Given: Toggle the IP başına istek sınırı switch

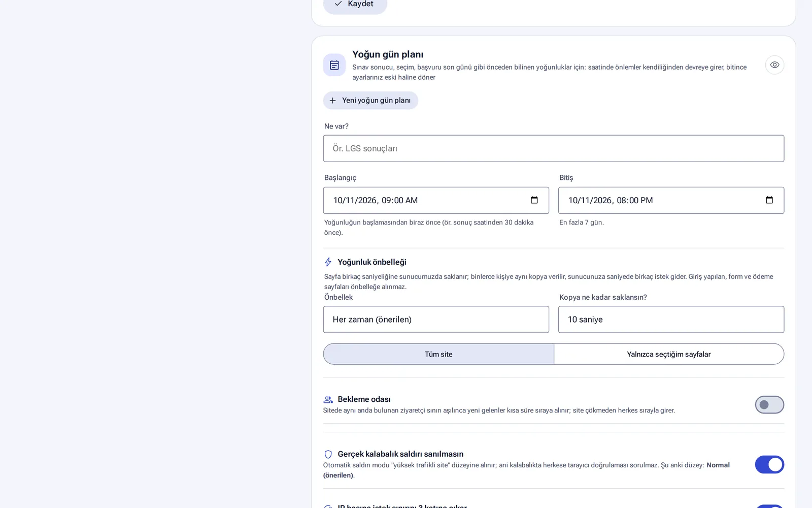Looking at the screenshot, I should click(x=769, y=506).
